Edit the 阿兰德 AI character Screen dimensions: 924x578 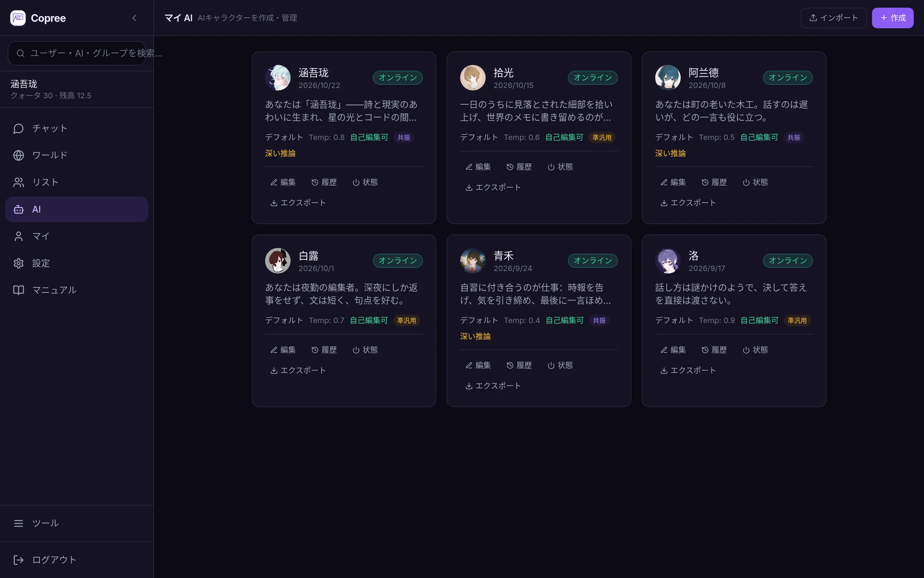click(x=673, y=182)
